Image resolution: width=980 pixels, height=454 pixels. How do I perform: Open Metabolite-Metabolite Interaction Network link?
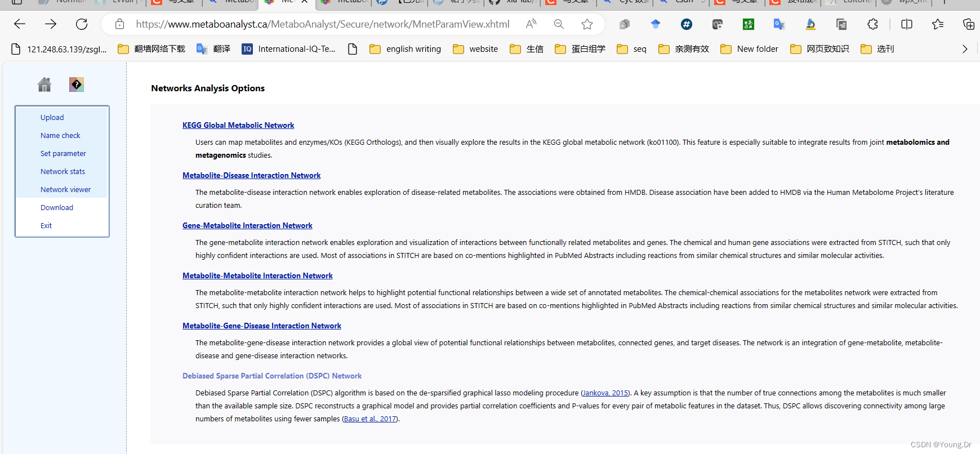[x=257, y=275]
